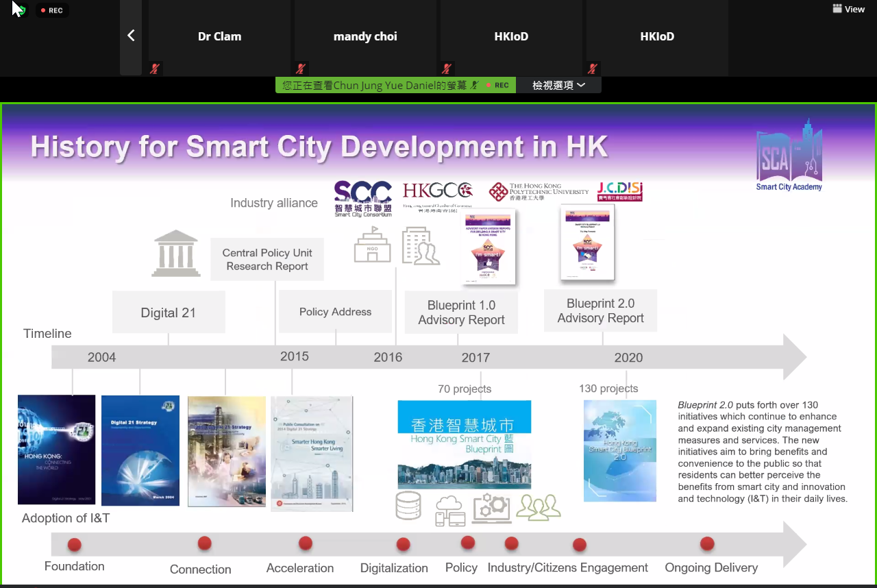Click the people group icon near Blueprint
Image resolution: width=877 pixels, height=588 pixels.
[539, 507]
